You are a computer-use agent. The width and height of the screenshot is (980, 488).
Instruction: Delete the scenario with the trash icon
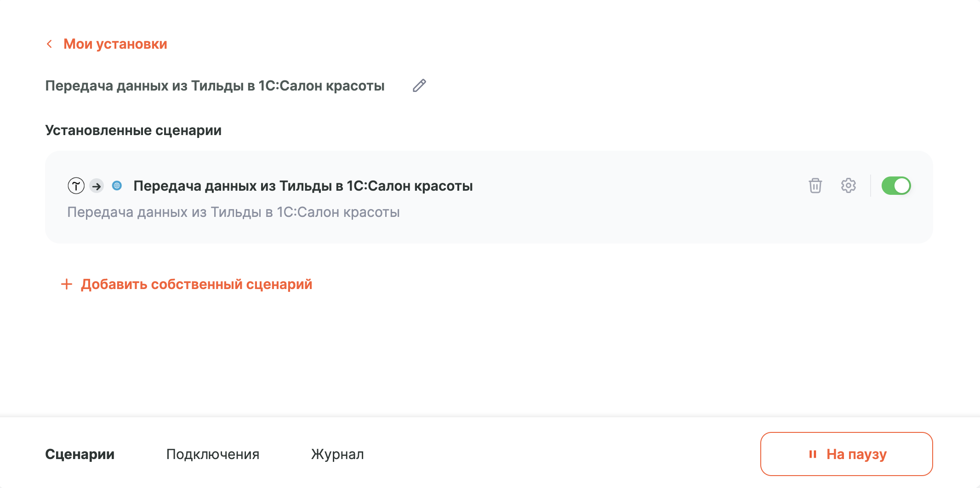tap(815, 186)
